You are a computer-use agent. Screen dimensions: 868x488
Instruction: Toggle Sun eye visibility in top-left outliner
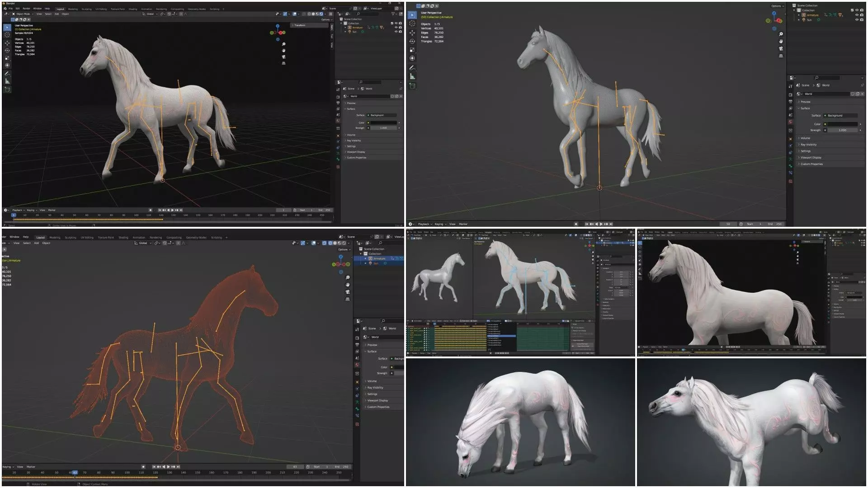396,32
